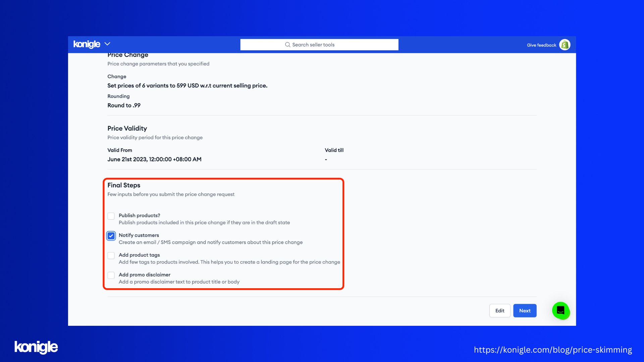This screenshot has height=362, width=644.
Task: Click the Edit button
Action: [500, 311]
